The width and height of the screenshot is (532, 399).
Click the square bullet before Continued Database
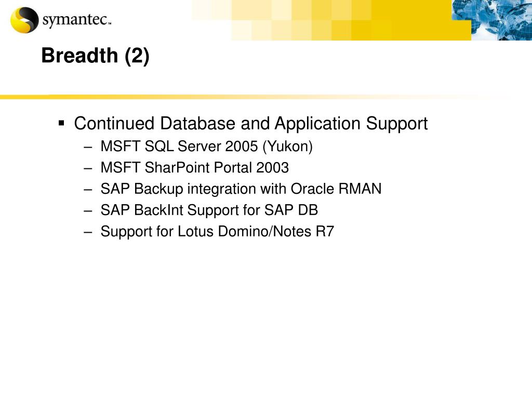pos(61,123)
